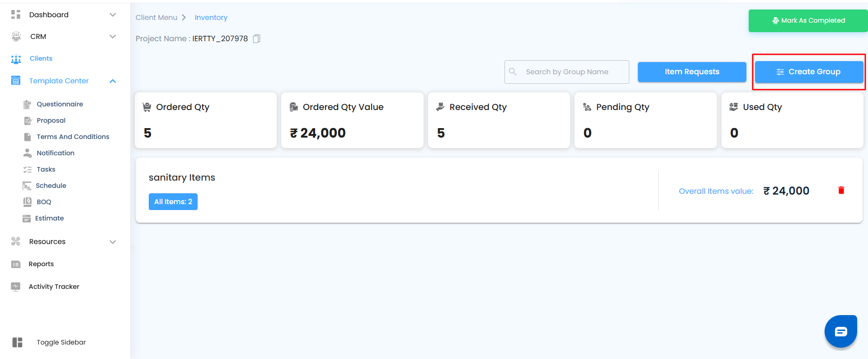Click Mark As Completed button

click(x=808, y=21)
